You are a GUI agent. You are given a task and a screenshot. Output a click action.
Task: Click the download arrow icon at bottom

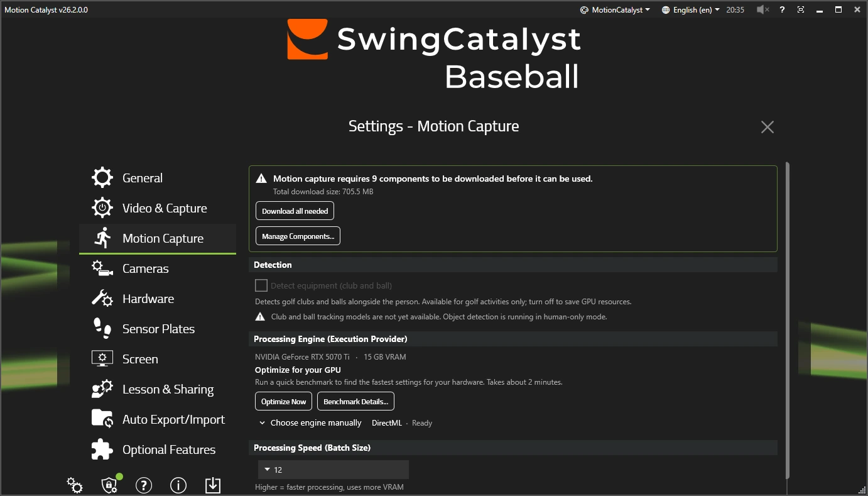(x=213, y=485)
